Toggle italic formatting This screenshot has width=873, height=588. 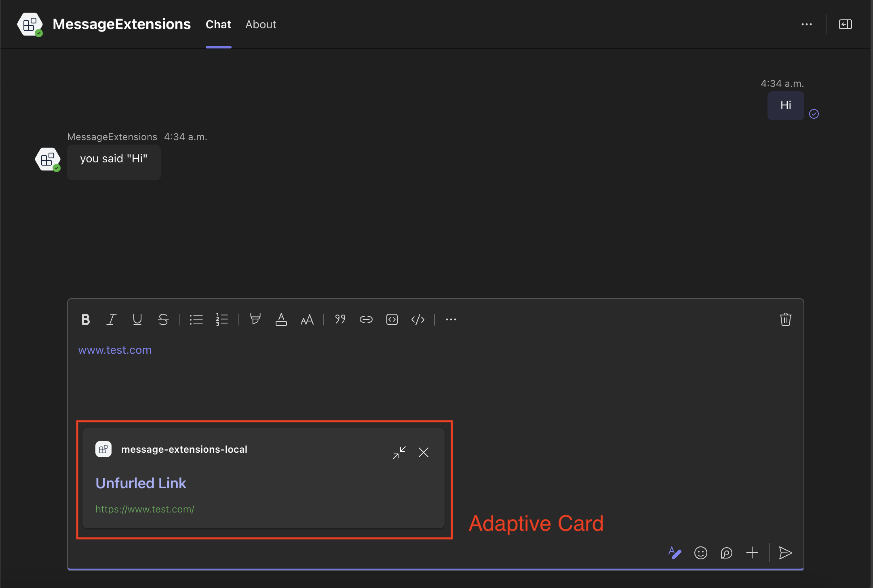point(111,319)
